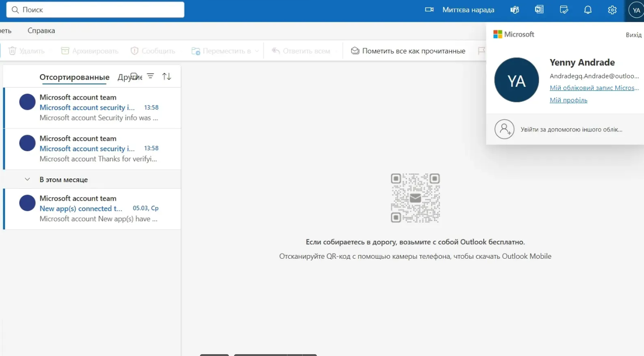The width and height of the screenshot is (644, 356).
Task: Click the filter icon in message list
Action: tap(150, 76)
